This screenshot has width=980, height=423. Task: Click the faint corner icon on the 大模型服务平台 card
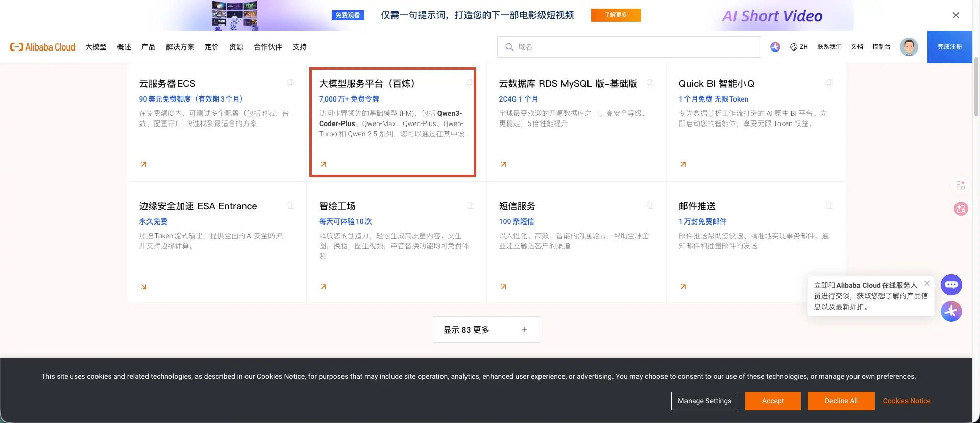click(470, 83)
